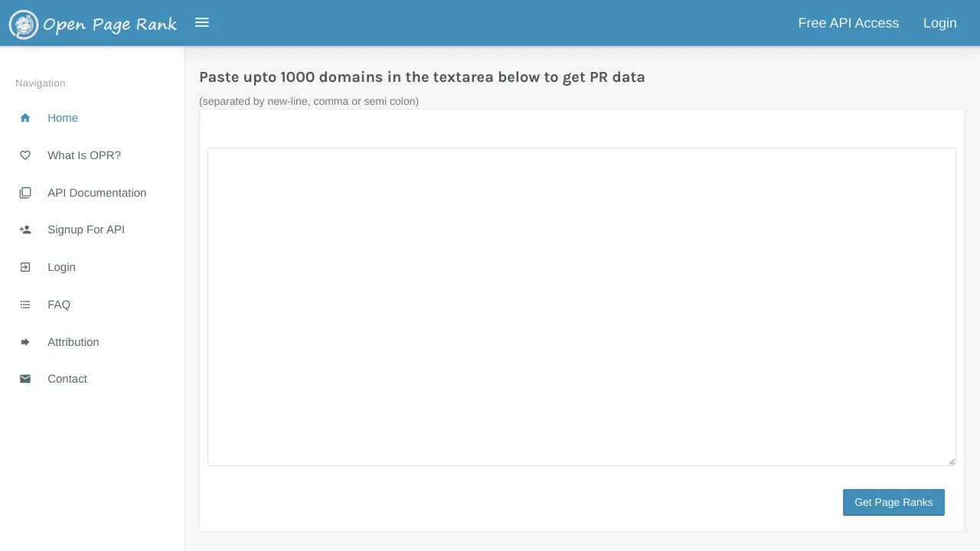This screenshot has height=551, width=980.
Task: Click inside the domains textarea
Action: pyautogui.click(x=582, y=307)
